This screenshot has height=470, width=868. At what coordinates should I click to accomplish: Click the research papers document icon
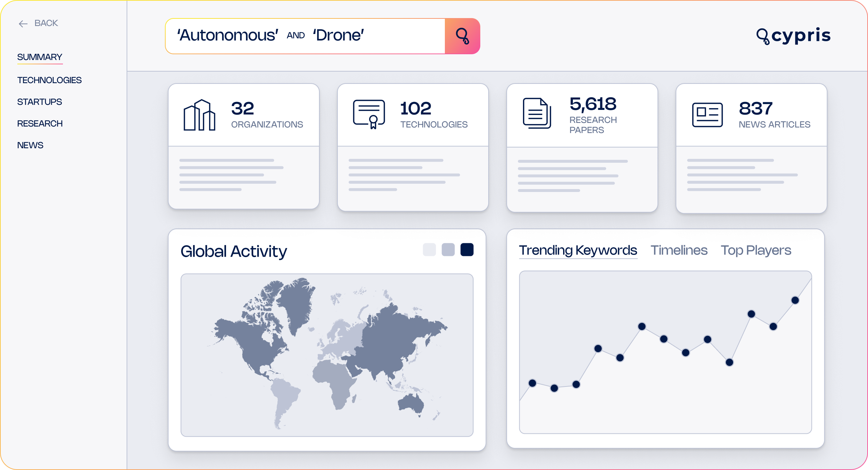coord(537,113)
